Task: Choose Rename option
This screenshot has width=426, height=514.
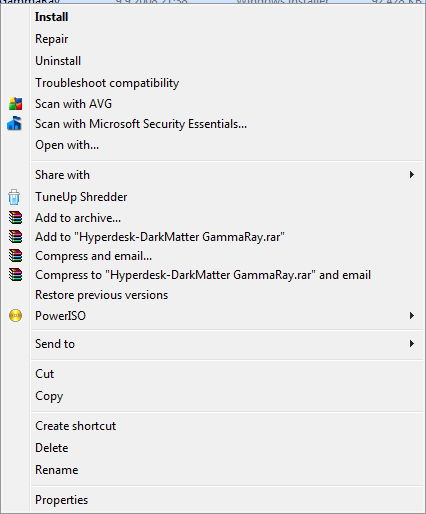Action: click(x=57, y=470)
